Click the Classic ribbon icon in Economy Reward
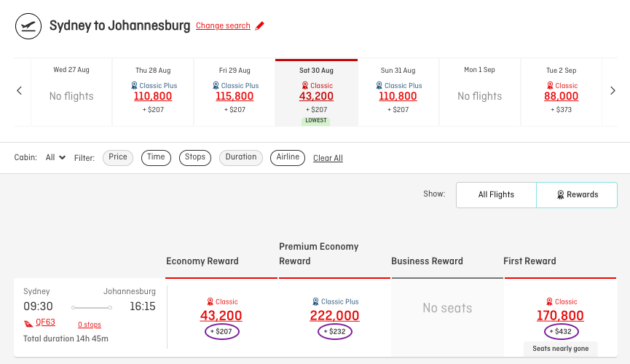This screenshot has height=364, width=630. [210, 301]
